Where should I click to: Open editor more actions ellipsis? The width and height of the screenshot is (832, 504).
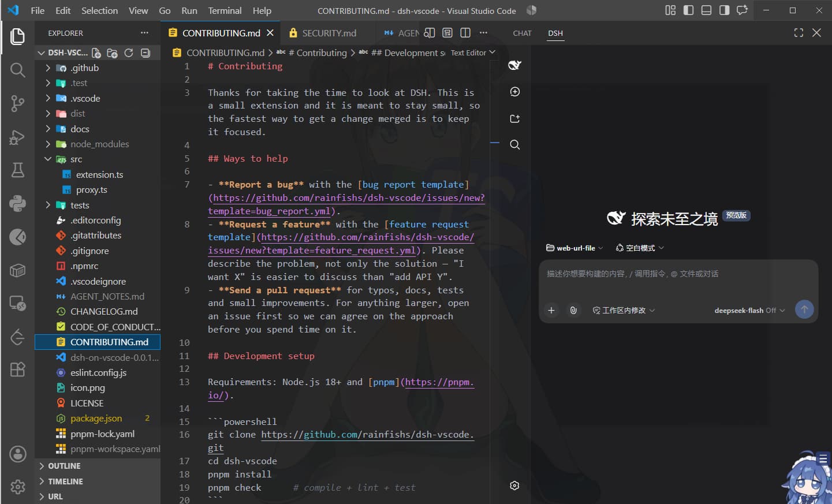point(483,33)
